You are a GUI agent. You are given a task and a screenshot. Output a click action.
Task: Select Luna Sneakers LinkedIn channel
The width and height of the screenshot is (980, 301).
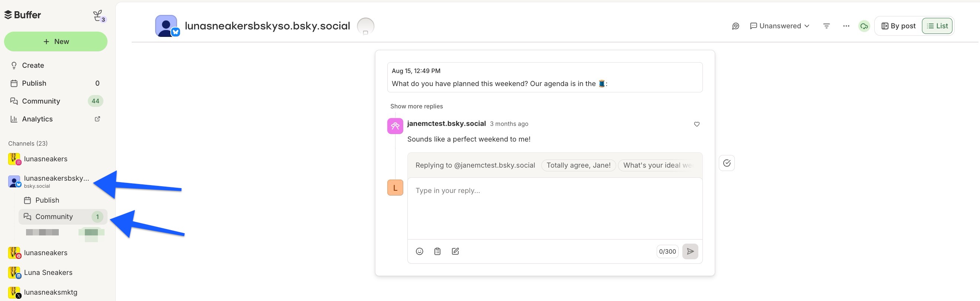pyautogui.click(x=55, y=273)
